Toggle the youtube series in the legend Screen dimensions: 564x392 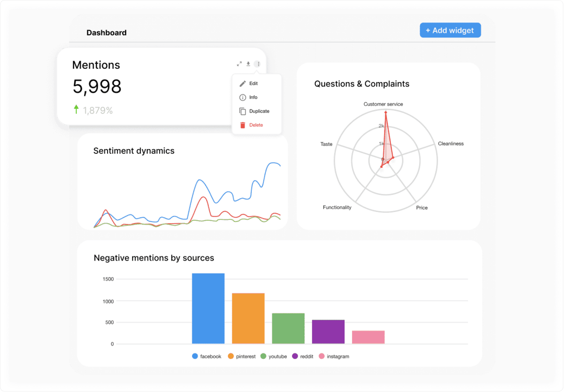coord(273,356)
